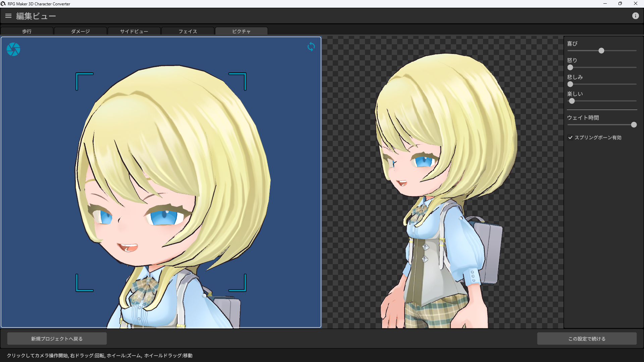Select the サイドビュー tab
Viewport: 644px width, 362px height.
pyautogui.click(x=134, y=31)
